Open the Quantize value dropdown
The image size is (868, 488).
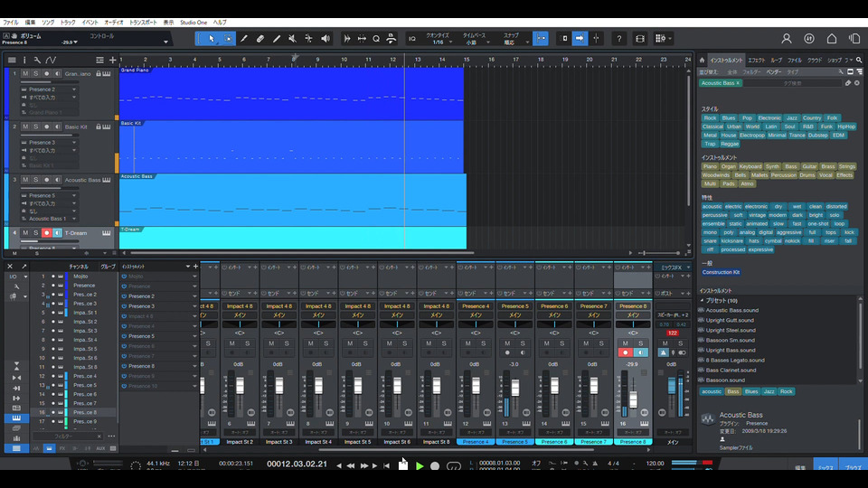[x=439, y=42]
